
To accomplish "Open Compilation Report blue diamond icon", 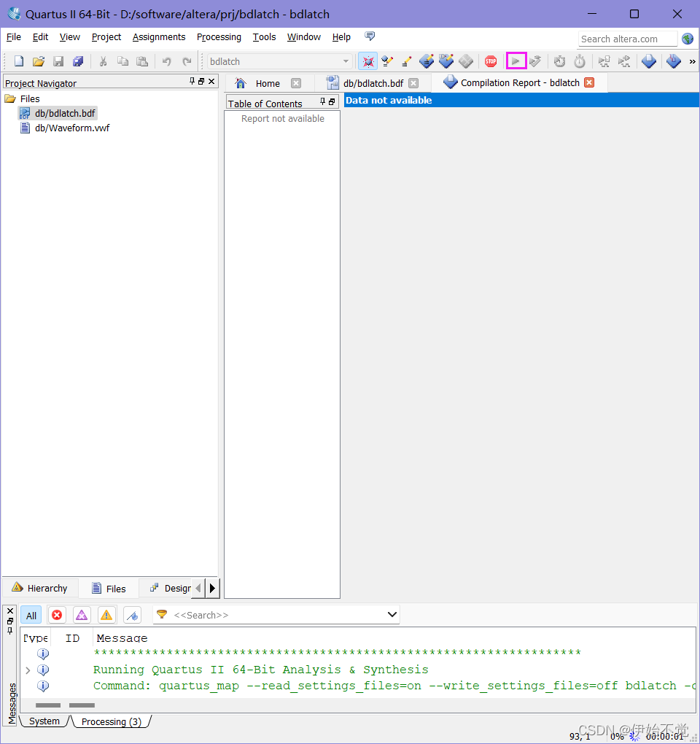I will [649, 61].
